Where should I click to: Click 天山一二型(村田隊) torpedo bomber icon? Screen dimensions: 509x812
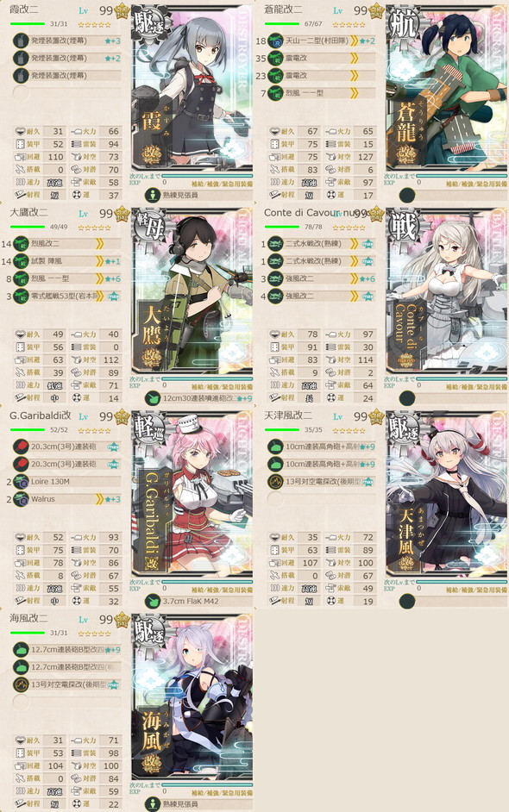point(275,41)
